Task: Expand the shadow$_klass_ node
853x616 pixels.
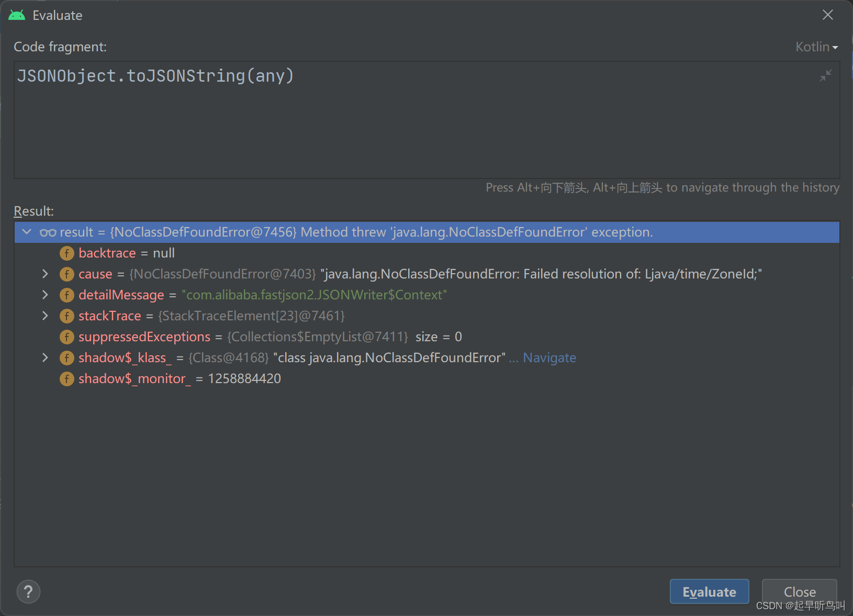Action: coord(45,357)
